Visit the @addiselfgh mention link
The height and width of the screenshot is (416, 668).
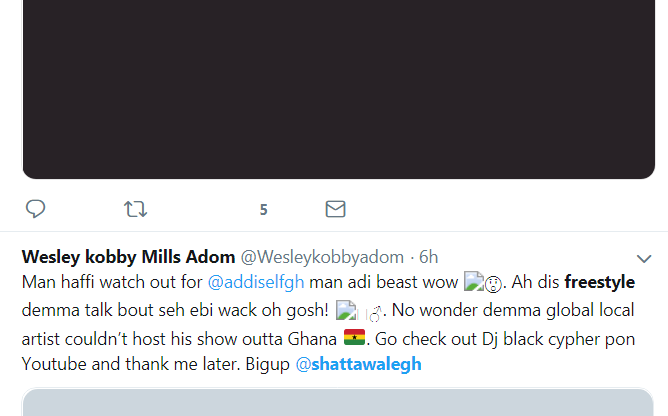[x=256, y=282]
